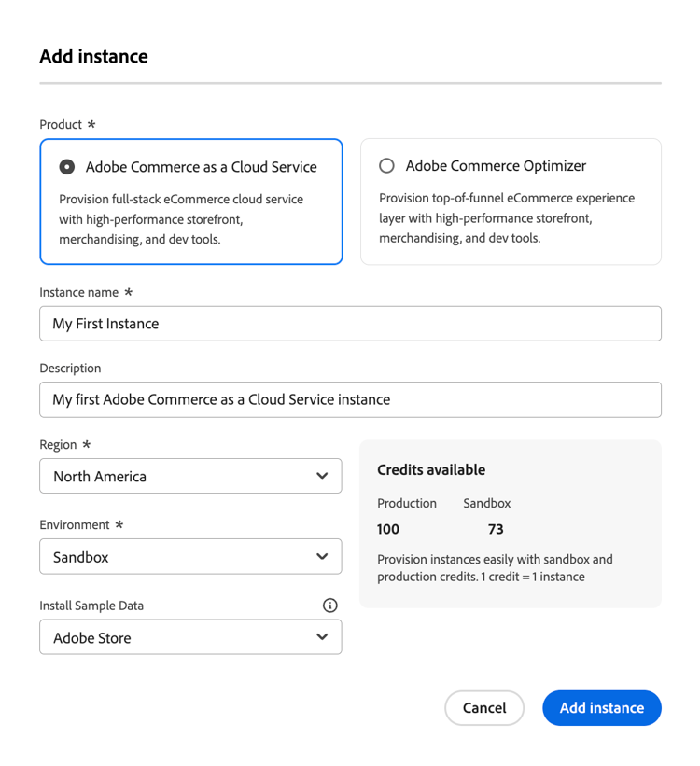Viewport: 700px width, 766px height.
Task: Cancel adding the instance
Action: [484, 708]
